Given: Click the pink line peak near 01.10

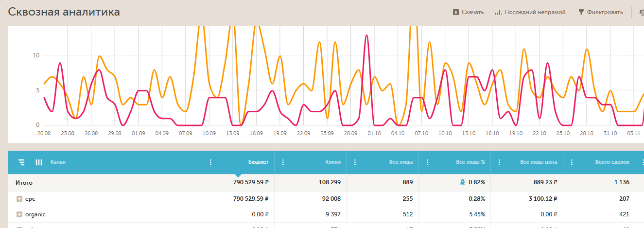Looking at the screenshot, I should click(x=366, y=35).
